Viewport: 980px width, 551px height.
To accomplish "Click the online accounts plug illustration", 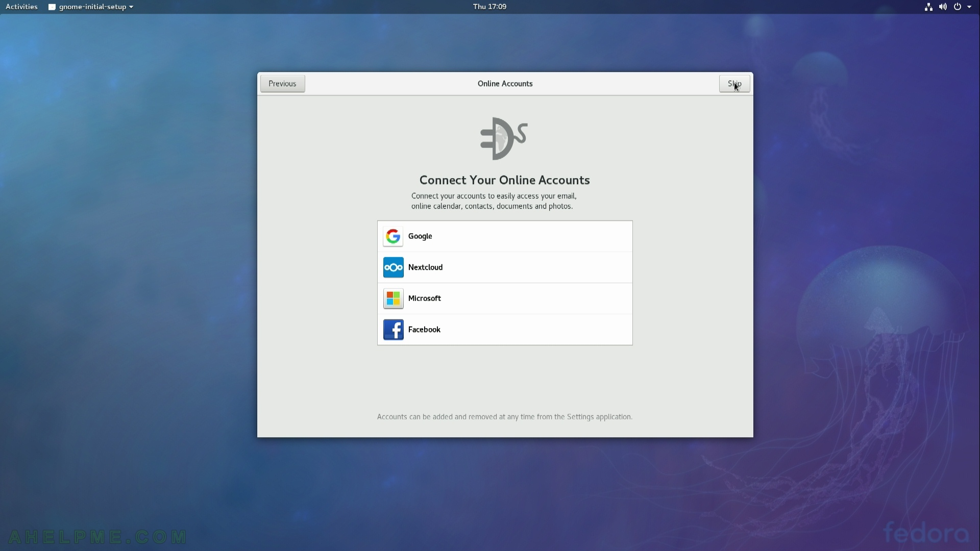I will point(504,139).
